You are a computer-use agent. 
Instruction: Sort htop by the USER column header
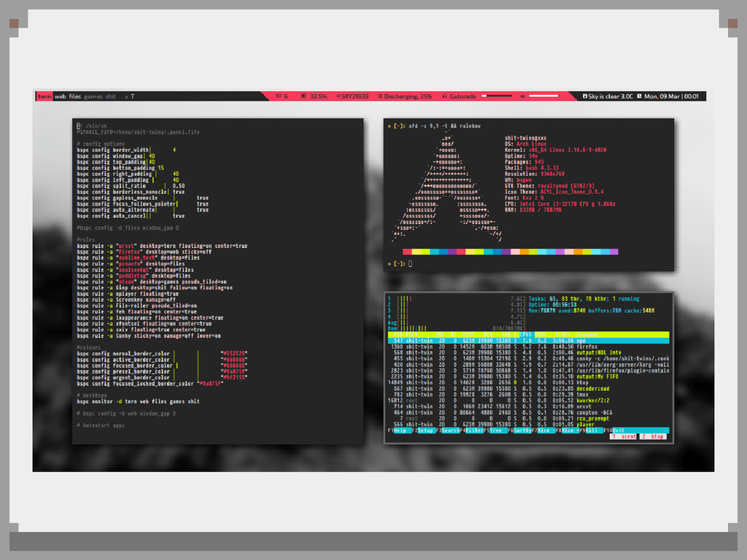pos(411,335)
